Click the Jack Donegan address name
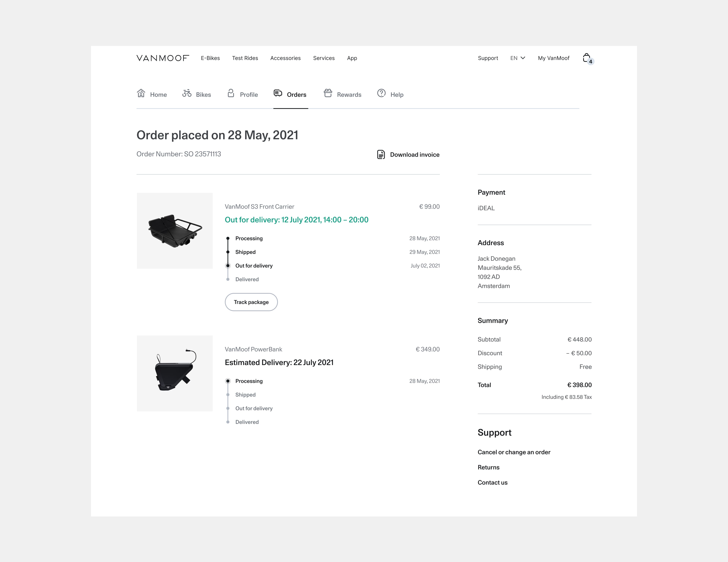Viewport: 728px width, 562px height. (496, 258)
